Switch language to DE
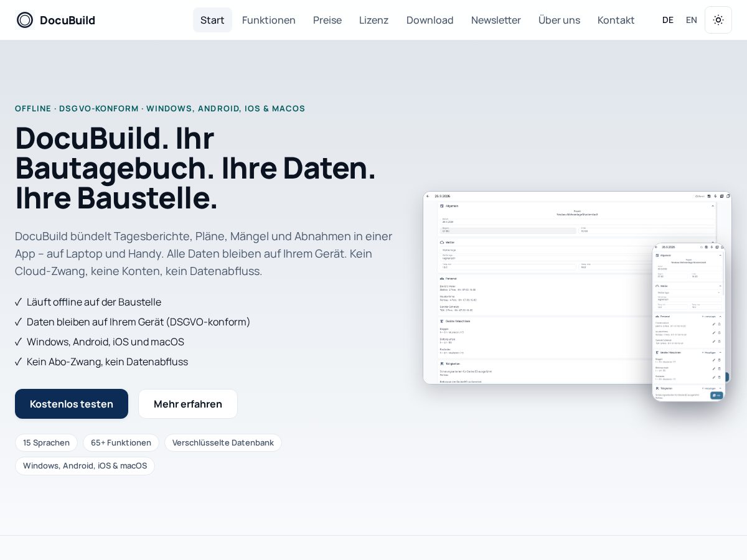 point(668,20)
